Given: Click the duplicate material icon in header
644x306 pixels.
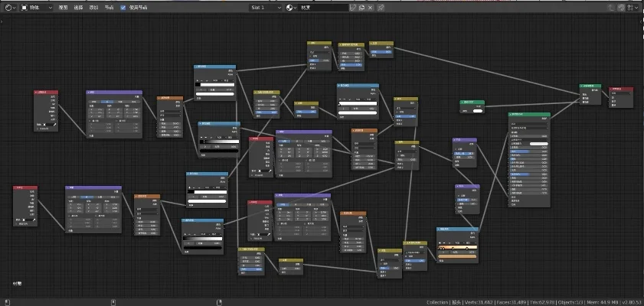Looking at the screenshot, I should [362, 8].
